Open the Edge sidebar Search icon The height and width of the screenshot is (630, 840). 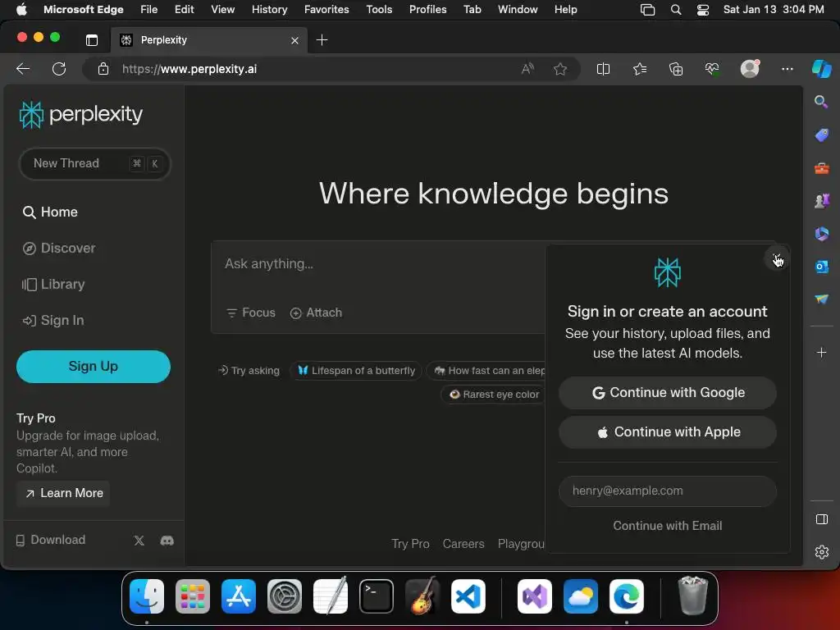tap(821, 102)
